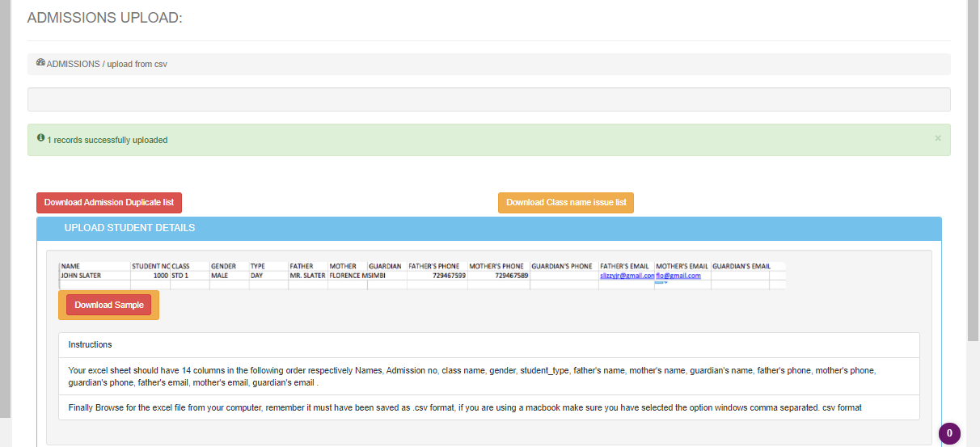Click the purple notification badge showing 0
Image resolution: width=980 pixels, height=447 pixels.
point(949,433)
